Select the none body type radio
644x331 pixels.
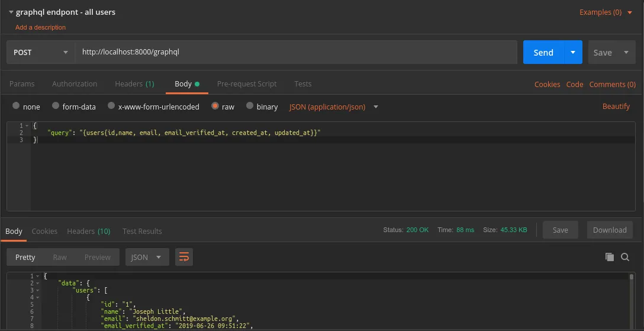[16, 106]
